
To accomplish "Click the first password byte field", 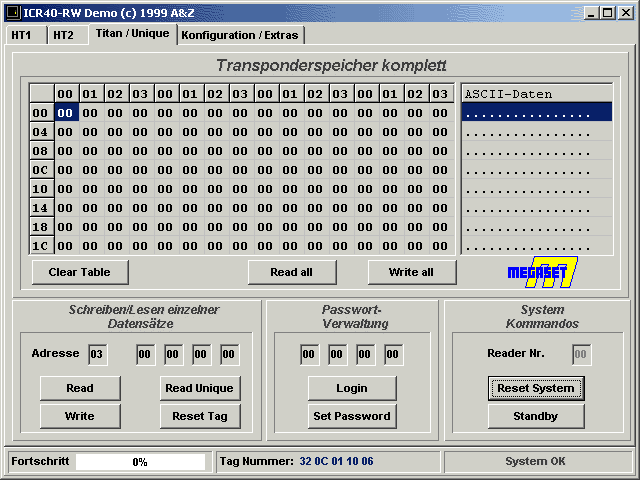I will tap(310, 354).
